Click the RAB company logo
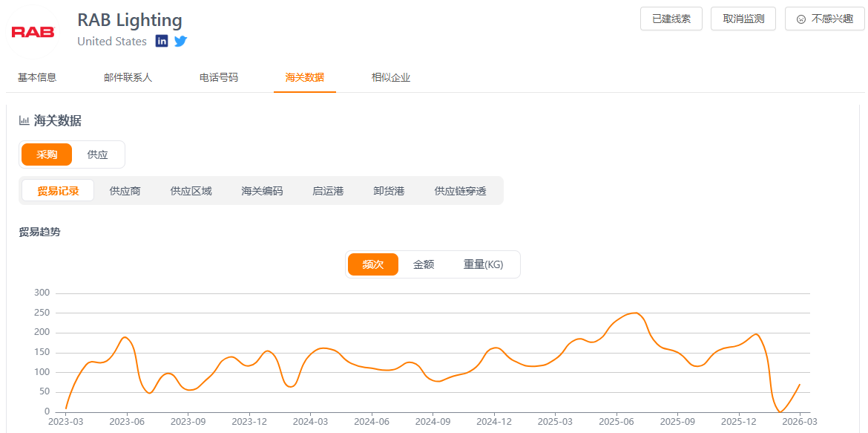Viewport: 868px width, 433px height. [x=33, y=32]
